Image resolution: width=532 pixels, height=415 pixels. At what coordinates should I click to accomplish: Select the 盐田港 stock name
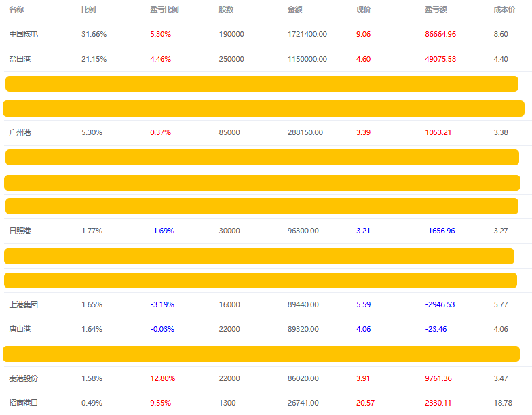(20, 60)
